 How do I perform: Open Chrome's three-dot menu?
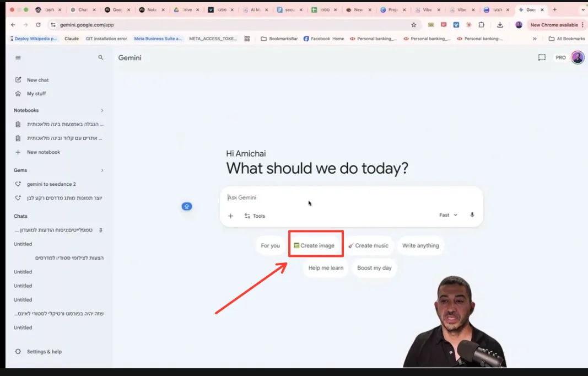tap(582, 25)
